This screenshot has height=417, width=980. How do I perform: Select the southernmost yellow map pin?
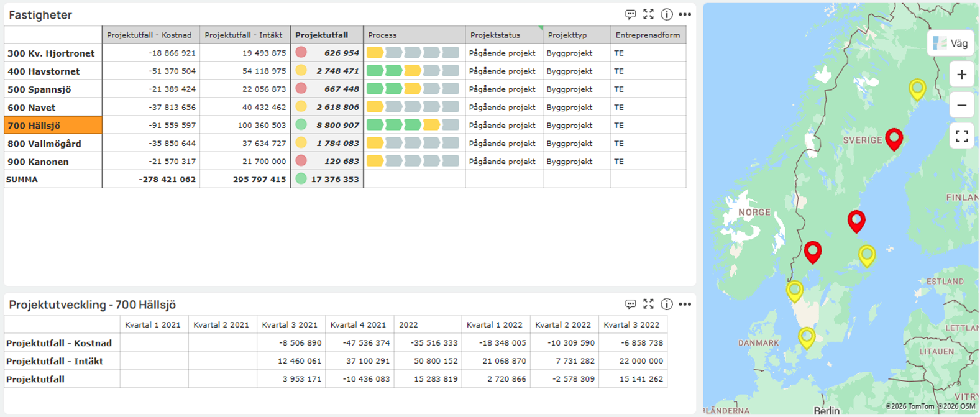pyautogui.click(x=807, y=337)
